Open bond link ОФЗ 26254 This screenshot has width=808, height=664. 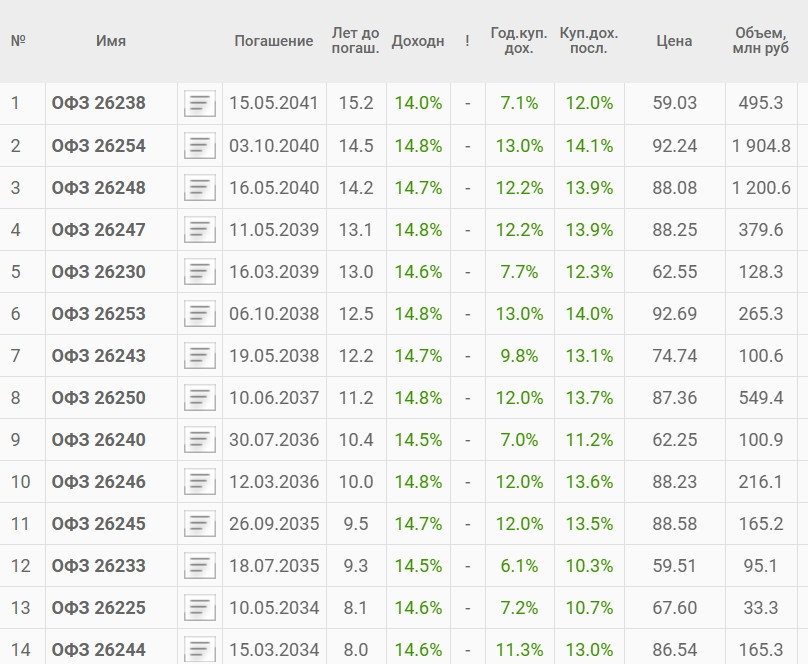(x=98, y=146)
